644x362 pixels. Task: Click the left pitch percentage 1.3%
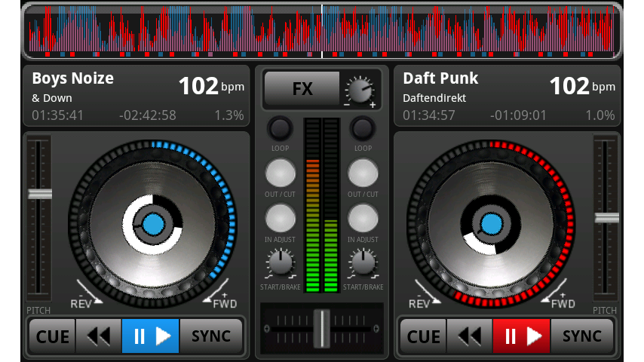229,115
